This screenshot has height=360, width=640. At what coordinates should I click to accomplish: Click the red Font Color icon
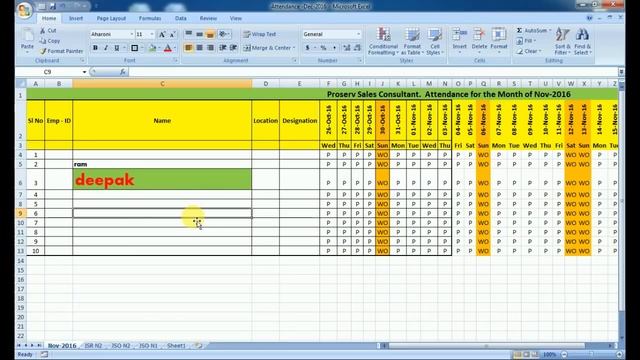click(x=168, y=48)
